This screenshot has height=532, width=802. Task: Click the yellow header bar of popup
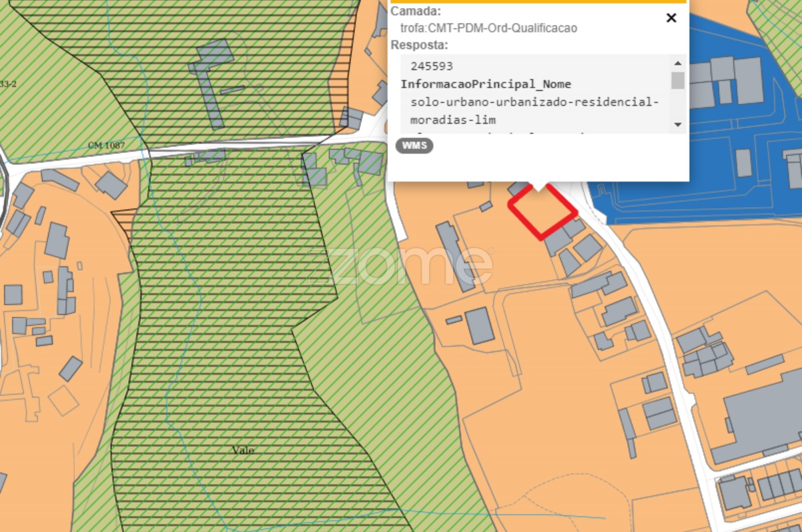coord(538,2)
